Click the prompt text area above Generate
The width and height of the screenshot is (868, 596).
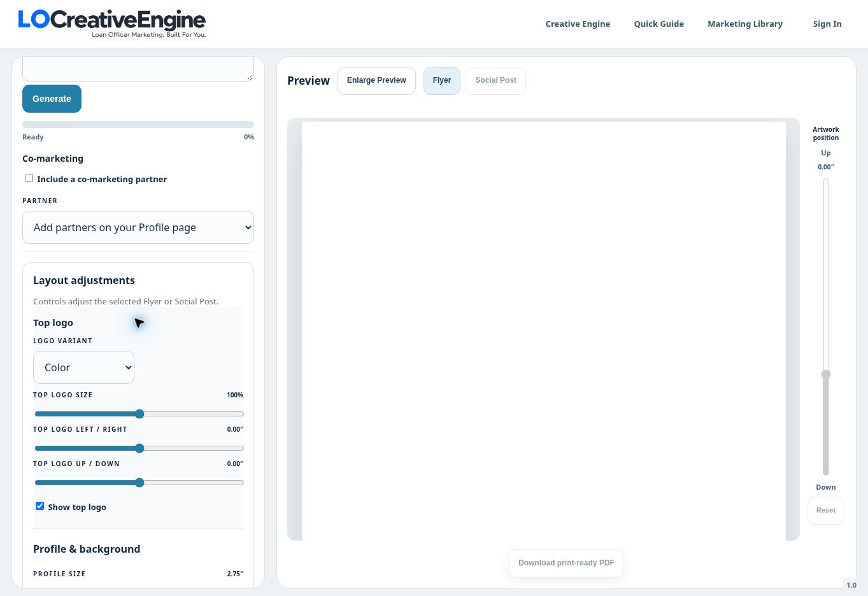(138, 68)
